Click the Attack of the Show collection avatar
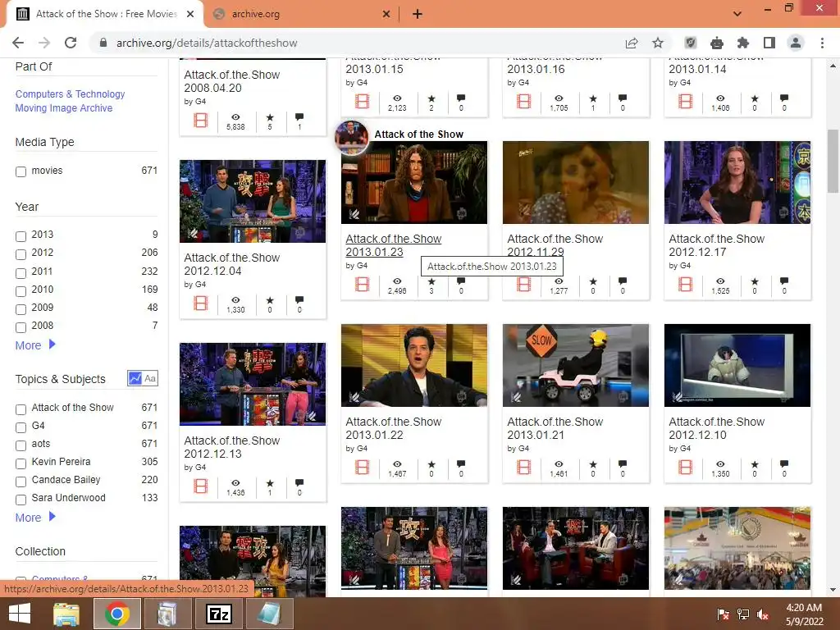The image size is (840, 630). pyautogui.click(x=351, y=136)
